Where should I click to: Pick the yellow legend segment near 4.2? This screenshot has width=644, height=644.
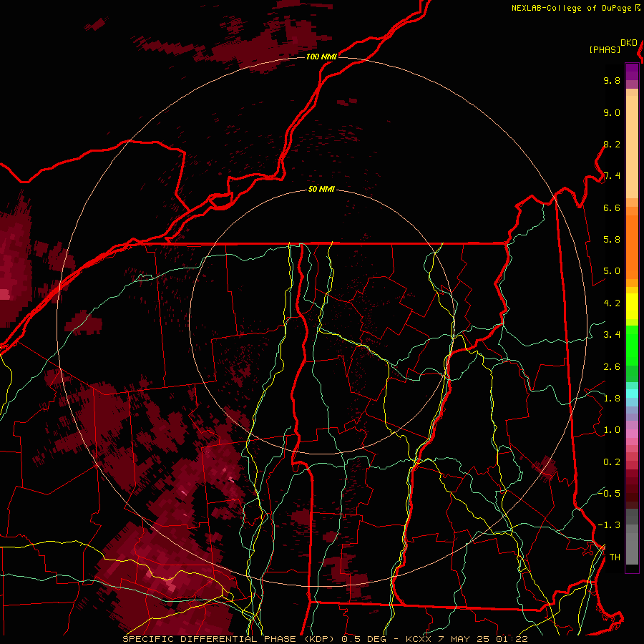632,306
